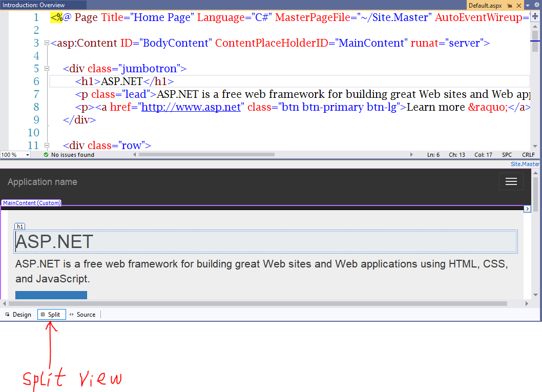
Task: Click the code scrollbar right arrow
Action: [x=411, y=155]
